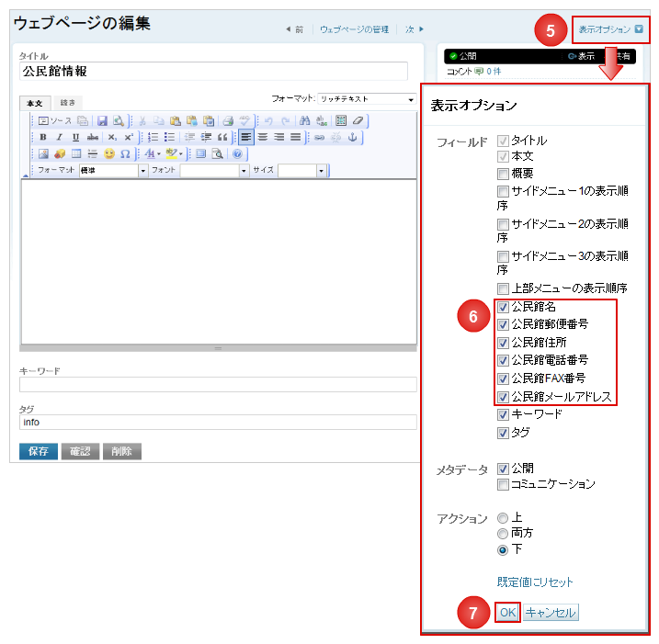The width and height of the screenshot is (659, 644).
Task: Open ウェブページの管理 link
Action: pos(354,29)
